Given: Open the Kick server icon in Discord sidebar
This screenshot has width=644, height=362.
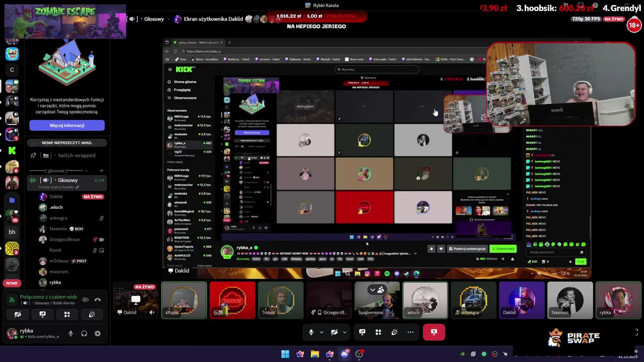Looking at the screenshot, I should pyautogui.click(x=12, y=150).
